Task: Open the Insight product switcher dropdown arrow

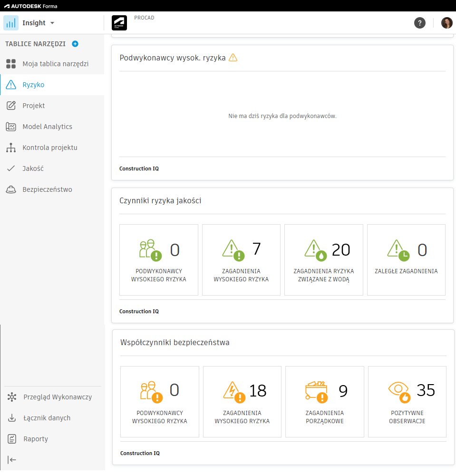Action: pos(52,23)
